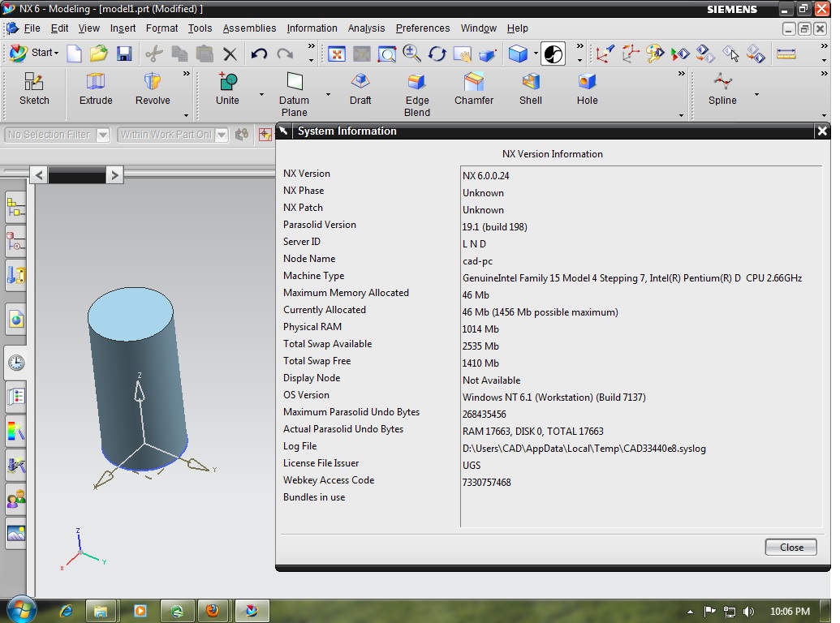Expand the Datum Plane dropdown arrow

click(x=328, y=94)
